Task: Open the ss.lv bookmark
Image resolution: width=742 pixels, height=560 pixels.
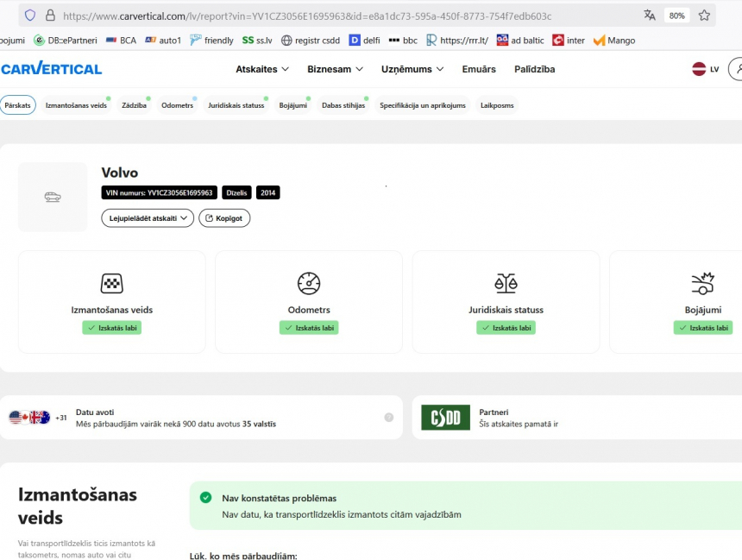Action: (x=257, y=41)
